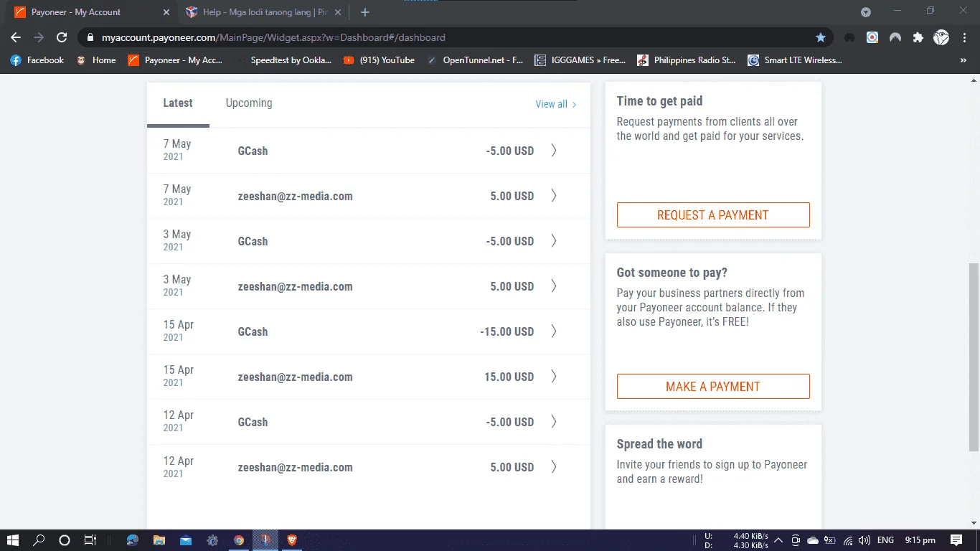Click the red-dot target extension icon
This screenshot has height=551, width=980.
pos(872,37)
